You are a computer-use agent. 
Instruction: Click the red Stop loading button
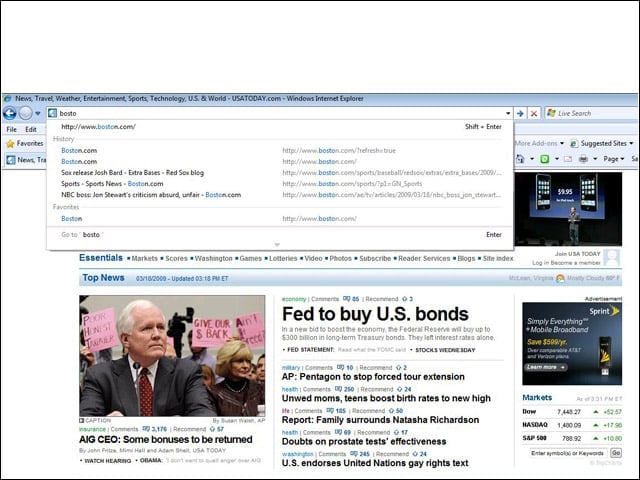coord(533,113)
